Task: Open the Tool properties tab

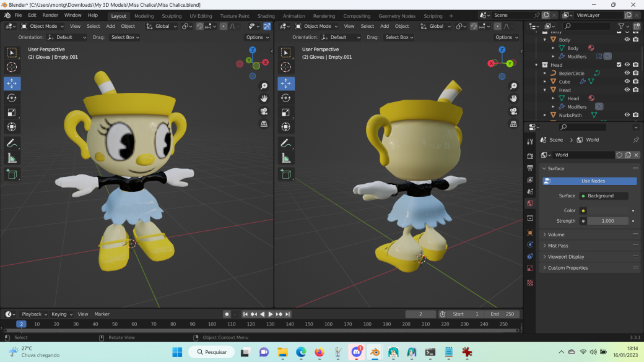Action: tap(530, 142)
